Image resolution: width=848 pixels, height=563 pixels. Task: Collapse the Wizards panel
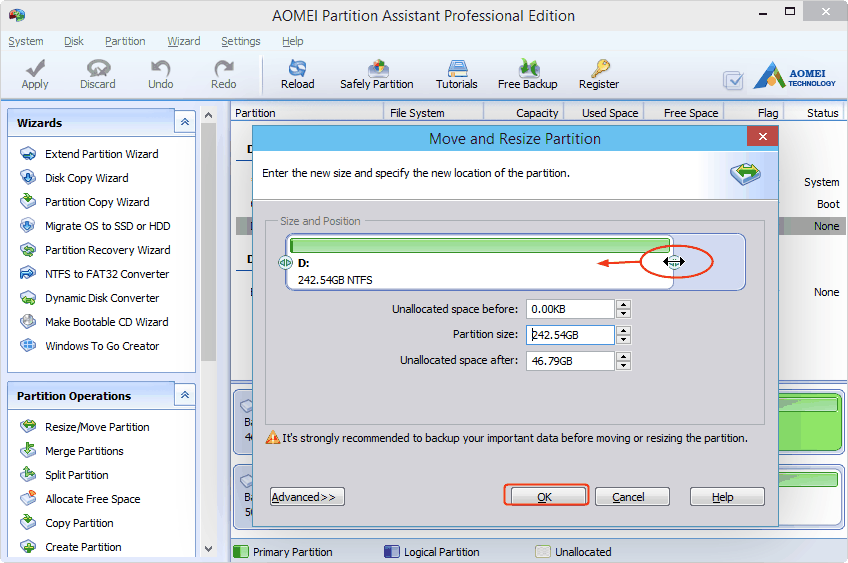pyautogui.click(x=185, y=122)
